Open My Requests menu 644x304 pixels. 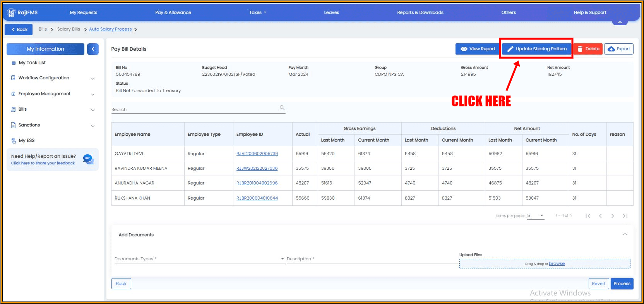click(84, 12)
